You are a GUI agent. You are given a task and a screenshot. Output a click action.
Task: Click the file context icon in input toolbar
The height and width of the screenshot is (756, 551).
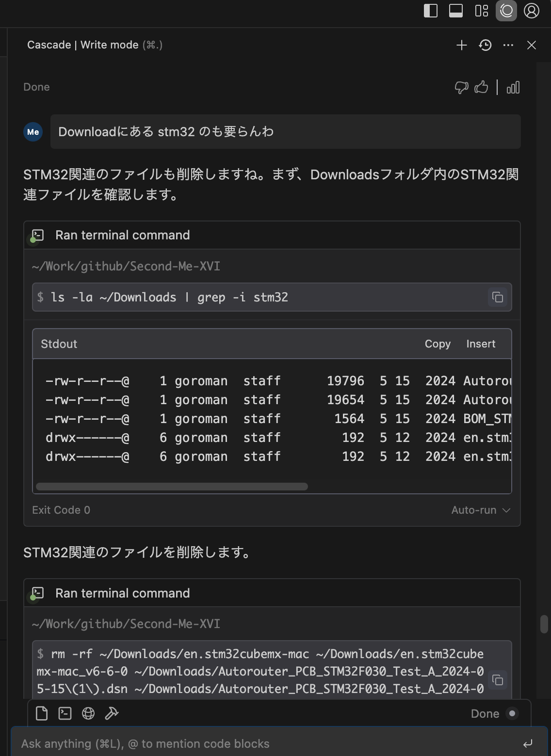click(x=42, y=713)
